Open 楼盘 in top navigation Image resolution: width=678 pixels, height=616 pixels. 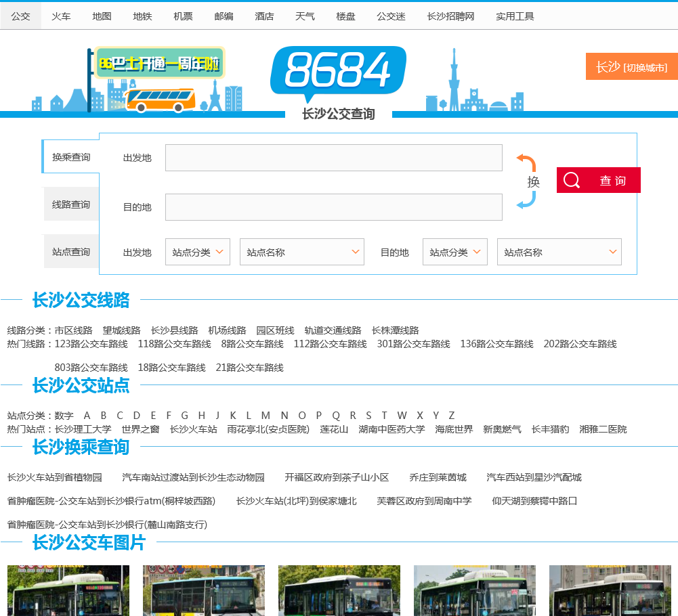coord(345,16)
